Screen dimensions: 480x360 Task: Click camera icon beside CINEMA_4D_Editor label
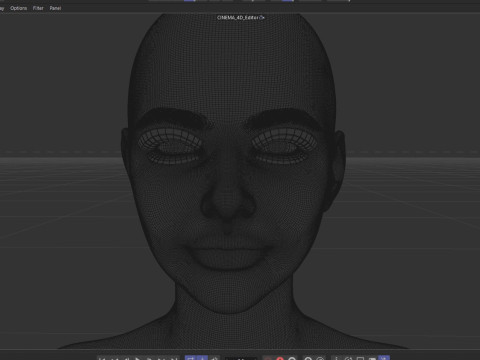(x=262, y=17)
